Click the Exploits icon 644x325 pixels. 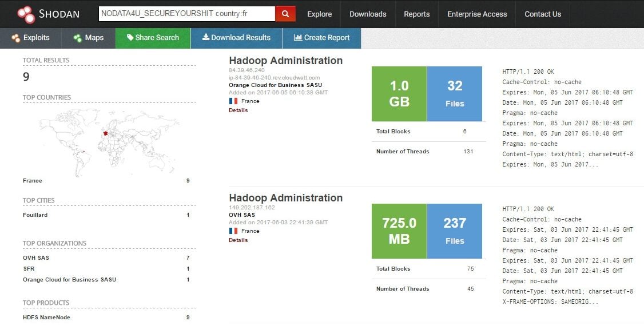click(x=16, y=38)
